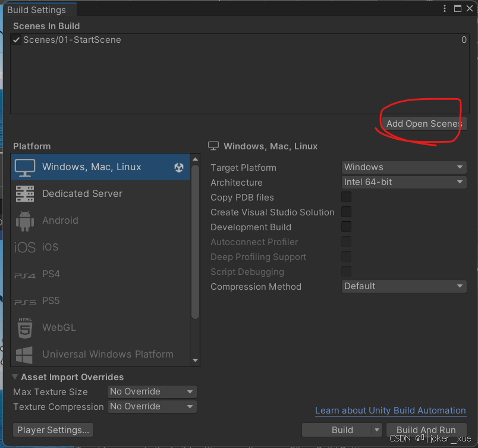
Task: Click the platform list scroll-down arrow
Action: [196, 360]
